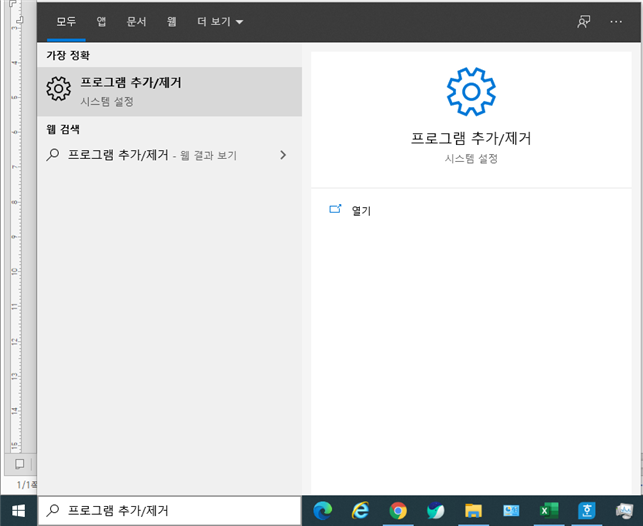
Task: Open Excel from the taskbar
Action: coord(549,511)
